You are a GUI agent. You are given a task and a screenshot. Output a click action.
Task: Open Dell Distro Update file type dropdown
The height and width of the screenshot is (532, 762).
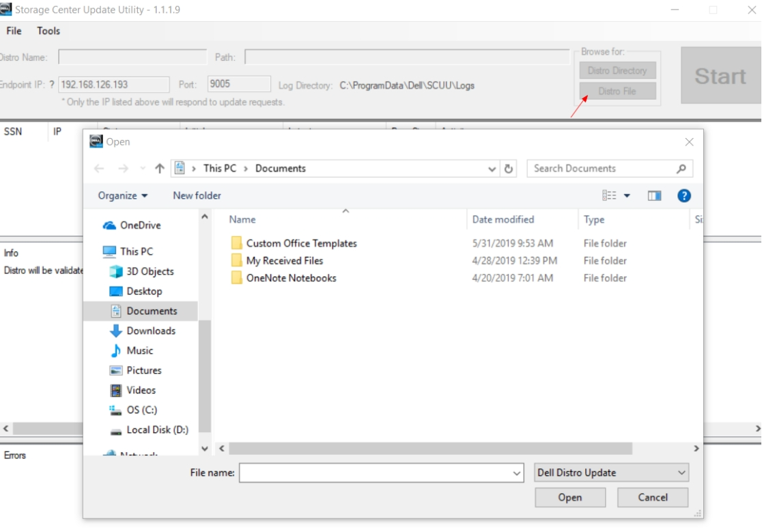tap(611, 473)
